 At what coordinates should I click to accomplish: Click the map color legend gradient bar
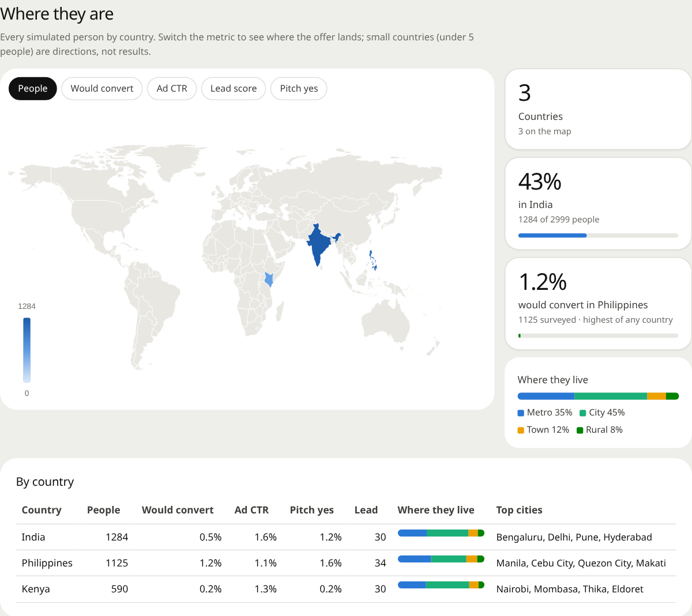27,350
